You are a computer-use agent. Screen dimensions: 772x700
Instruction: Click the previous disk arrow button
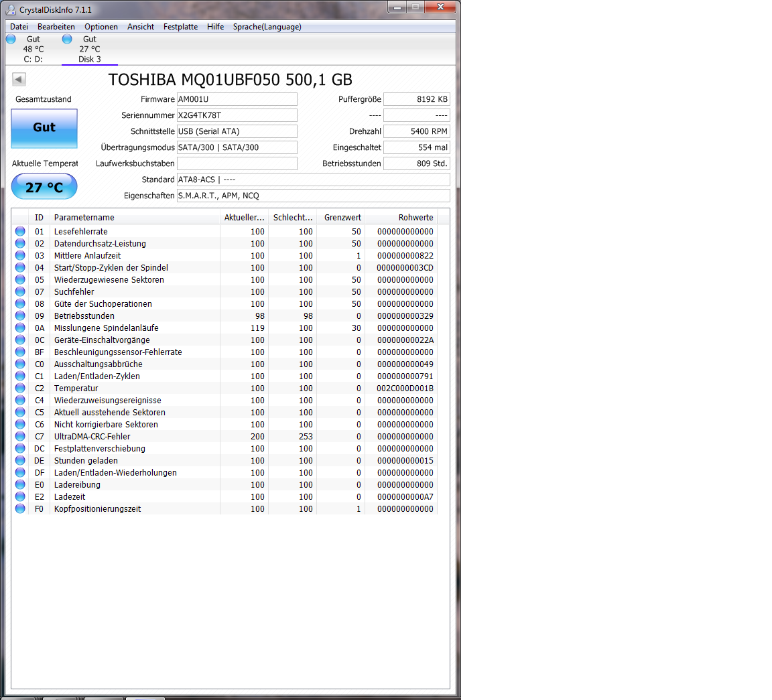(x=19, y=79)
